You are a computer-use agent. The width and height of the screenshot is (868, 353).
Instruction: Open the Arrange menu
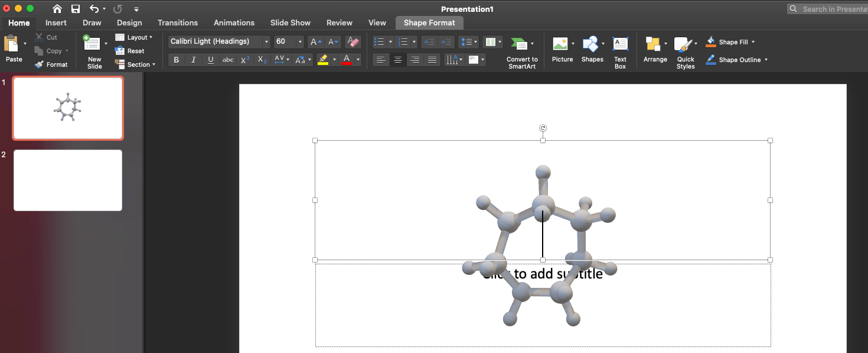pos(655,50)
